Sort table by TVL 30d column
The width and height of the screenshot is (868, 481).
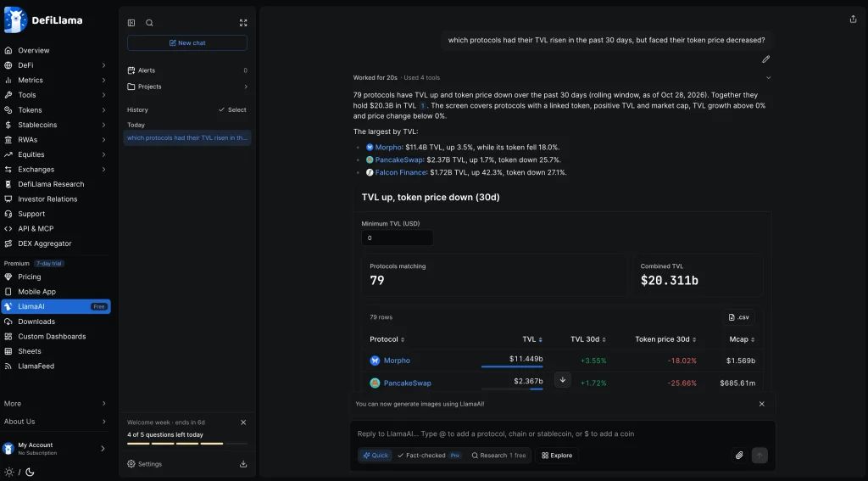click(x=588, y=339)
